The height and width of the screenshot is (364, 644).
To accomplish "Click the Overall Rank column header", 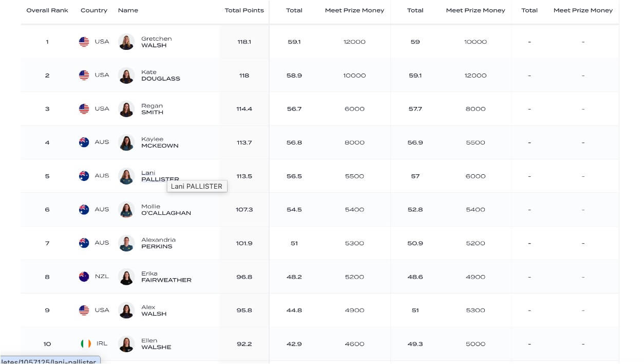I will [47, 10].
